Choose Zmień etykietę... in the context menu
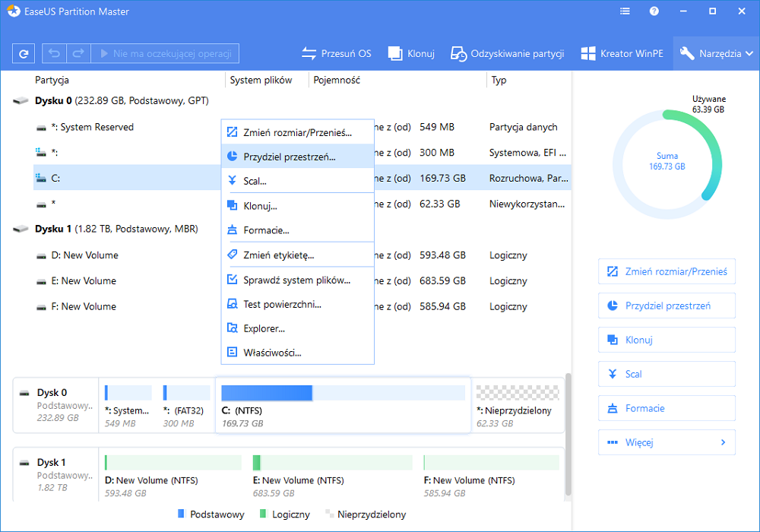 [x=298, y=255]
